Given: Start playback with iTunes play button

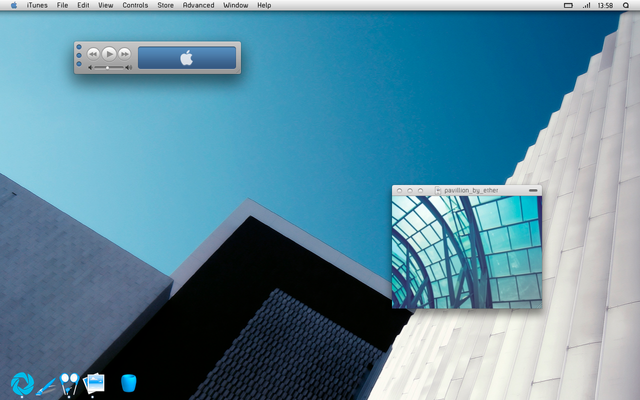Looking at the screenshot, I should coord(109,54).
